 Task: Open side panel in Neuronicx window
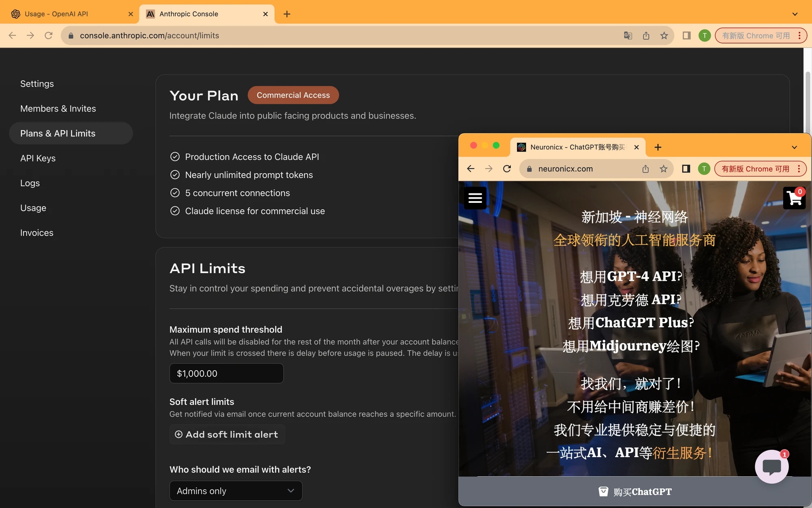click(x=686, y=169)
